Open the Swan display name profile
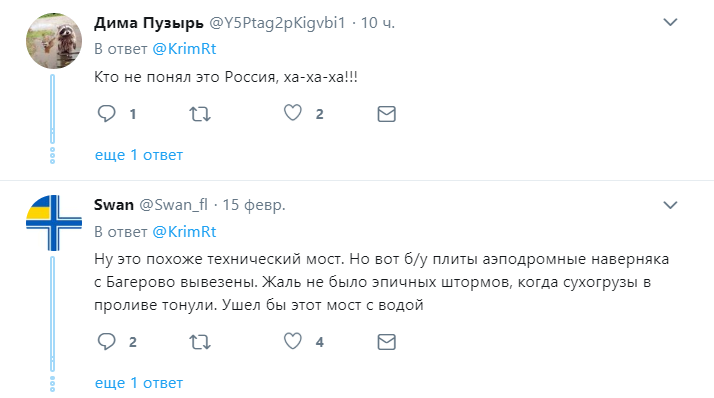The image size is (714, 398). coord(114,205)
